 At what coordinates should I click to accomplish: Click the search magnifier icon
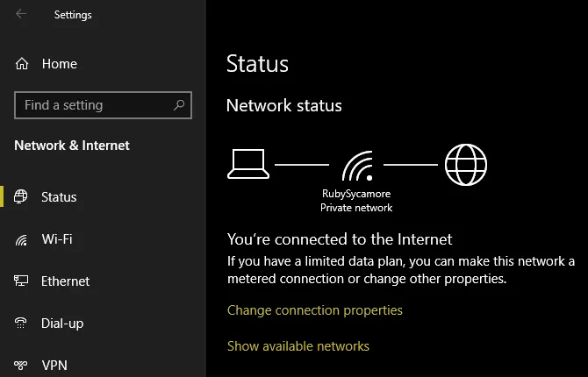(179, 105)
